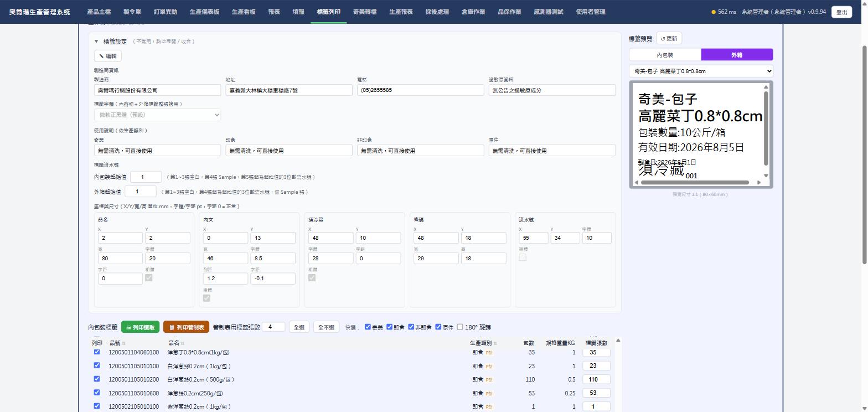Click page vertical scrollbar thumb

click(x=864, y=155)
